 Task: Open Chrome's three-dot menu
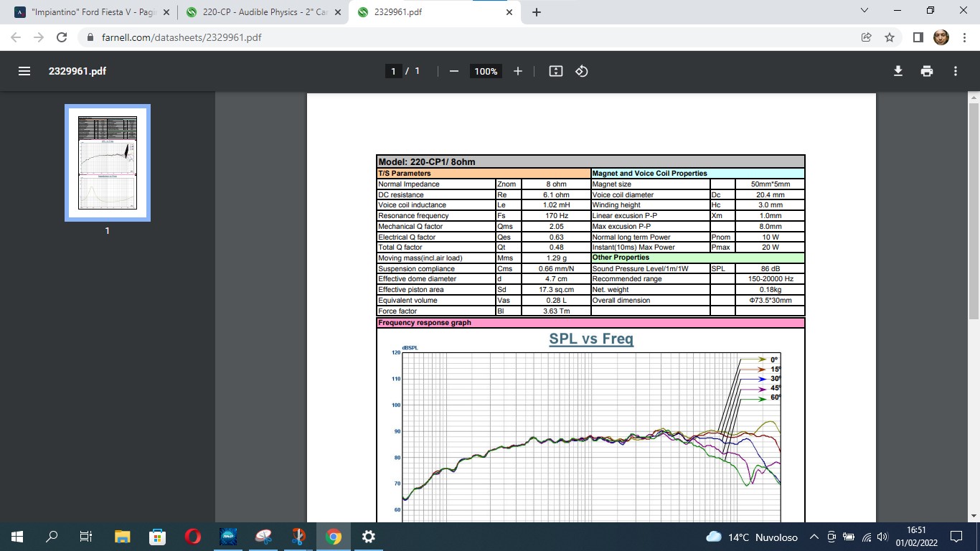click(x=965, y=37)
